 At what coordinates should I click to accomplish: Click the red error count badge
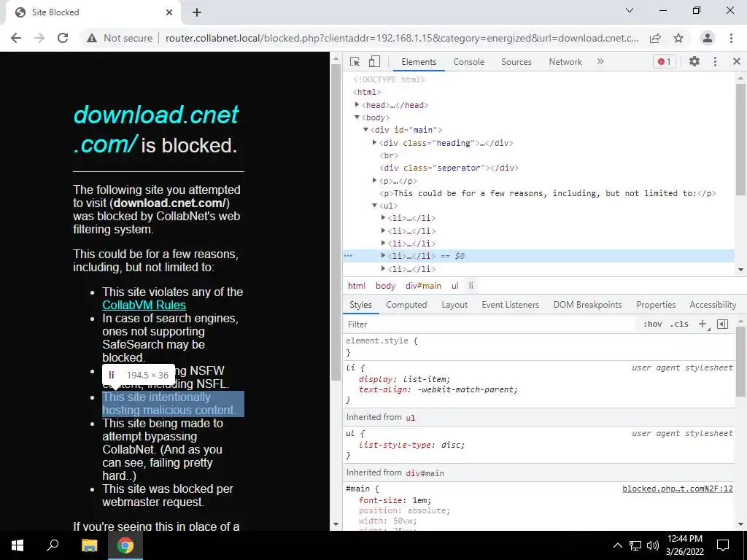664,61
